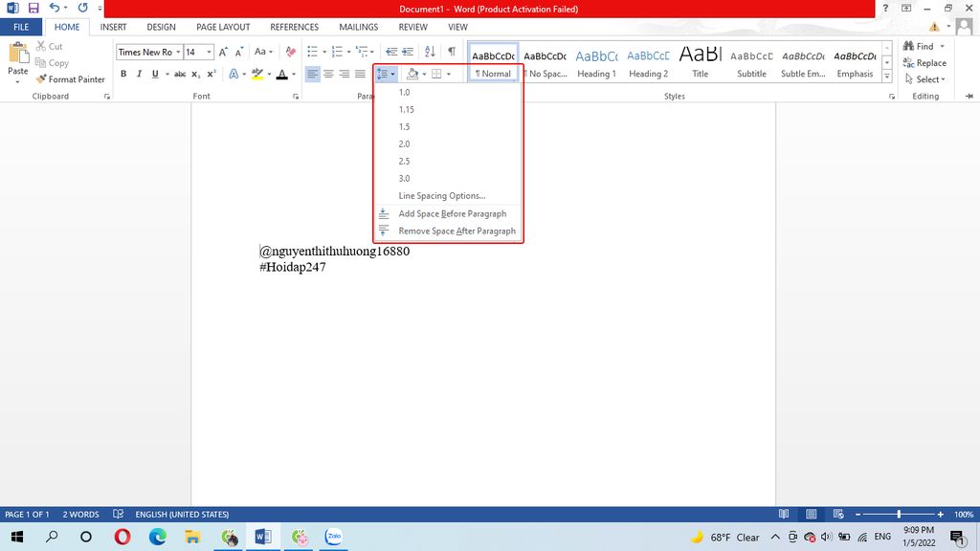Enable Align Right paragraph alignment

click(x=345, y=74)
